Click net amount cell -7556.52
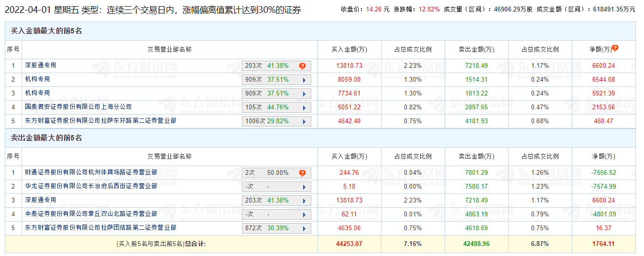The image size is (644, 256). 603,173
